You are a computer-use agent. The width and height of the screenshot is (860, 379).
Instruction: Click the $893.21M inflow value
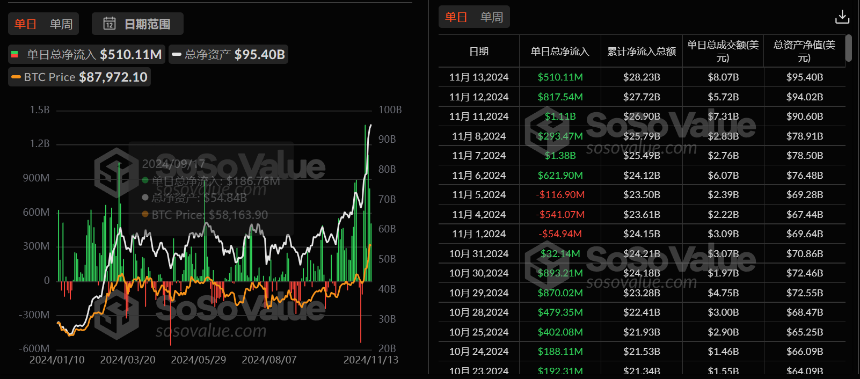coord(560,273)
